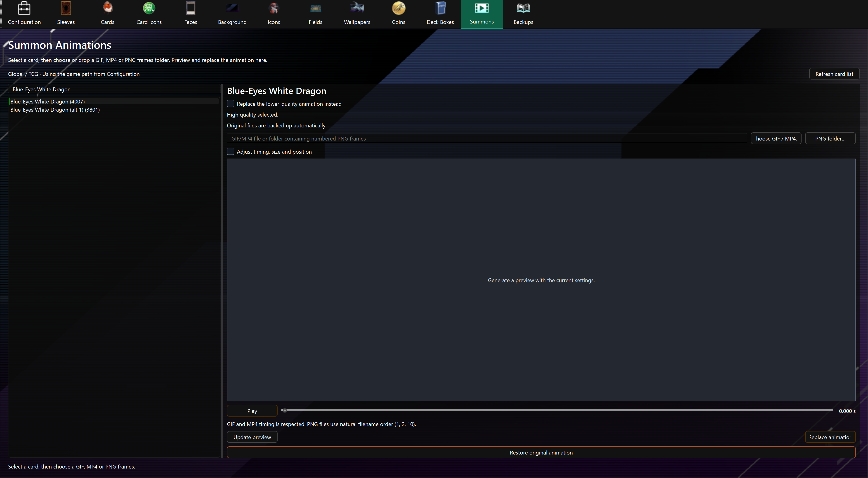Screen dimensions: 868x478
Task: Click the Replace animation button
Action: (830, 437)
